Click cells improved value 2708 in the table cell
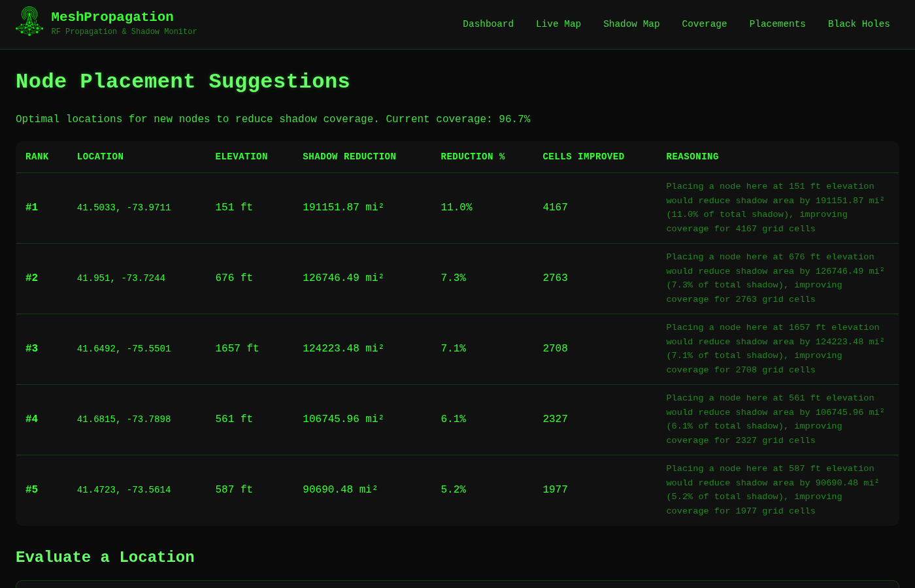Screen dimensions: 915x588 click(555, 349)
